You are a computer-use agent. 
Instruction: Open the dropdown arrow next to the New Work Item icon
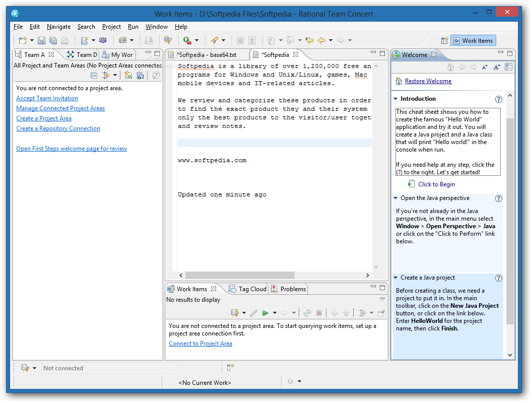(93, 40)
